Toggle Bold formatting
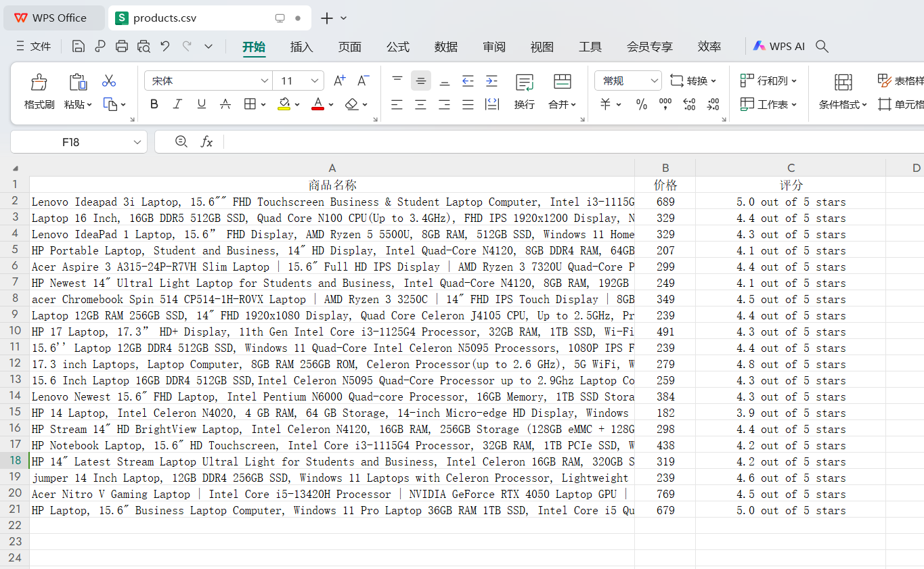 tap(154, 104)
